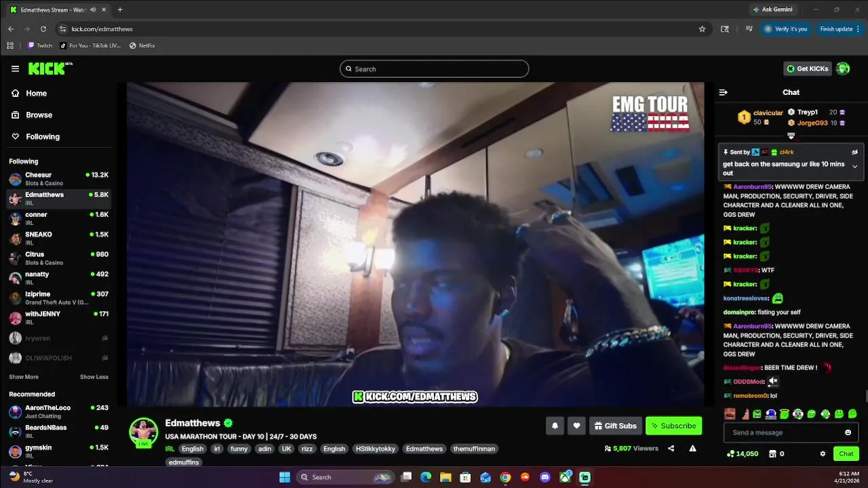Click the green profile avatar top right
The image size is (868, 488).
click(843, 68)
